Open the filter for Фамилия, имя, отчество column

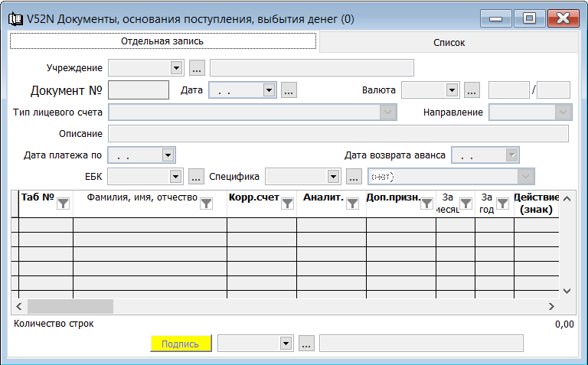(x=206, y=204)
